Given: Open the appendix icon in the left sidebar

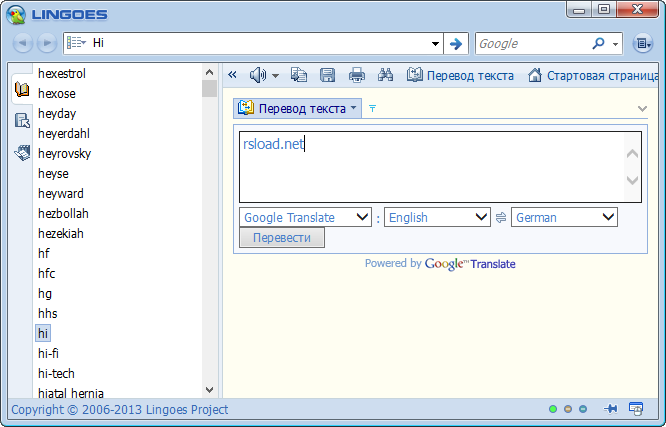Looking at the screenshot, I should (22, 153).
